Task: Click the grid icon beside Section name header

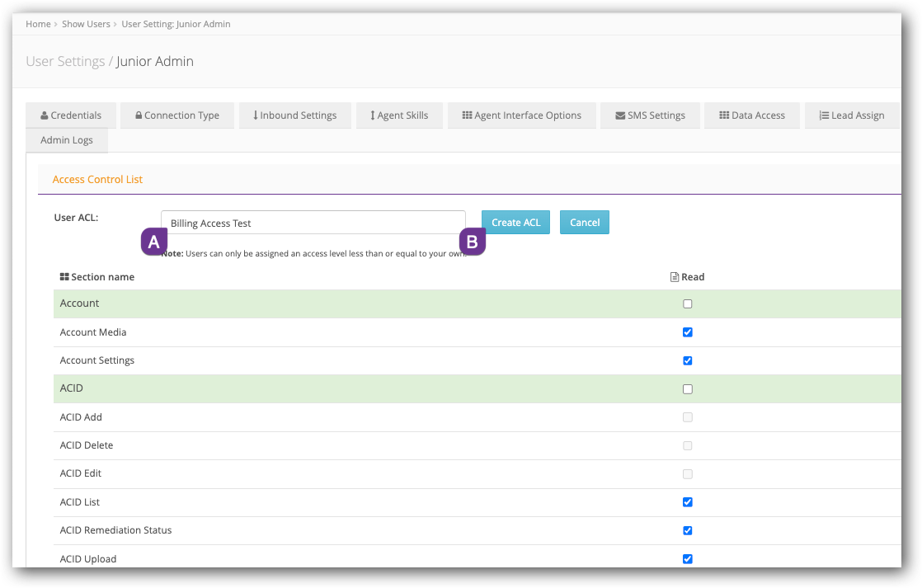Action: (64, 276)
